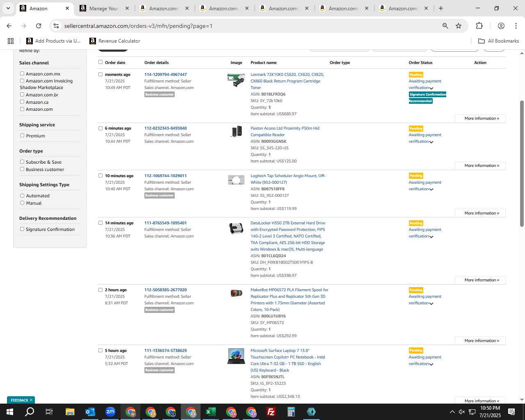
Task: Open Chrome profile avatar menu
Action: [x=501, y=26]
